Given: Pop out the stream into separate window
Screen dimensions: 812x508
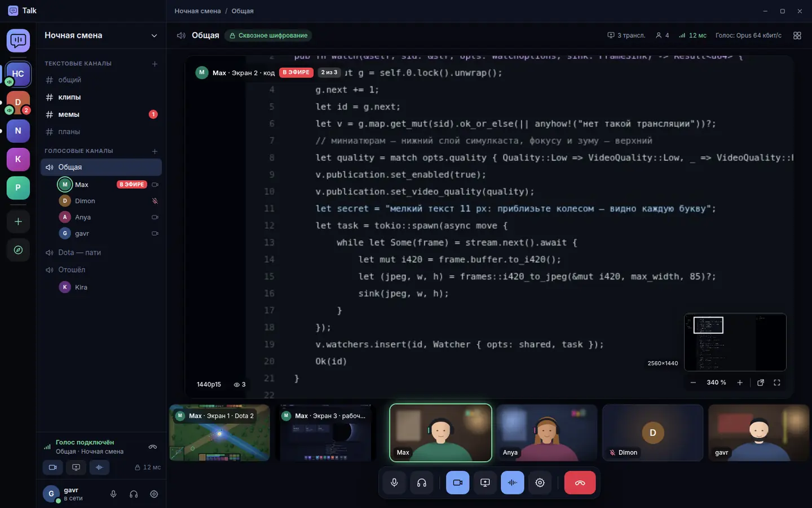Looking at the screenshot, I should coord(761,383).
